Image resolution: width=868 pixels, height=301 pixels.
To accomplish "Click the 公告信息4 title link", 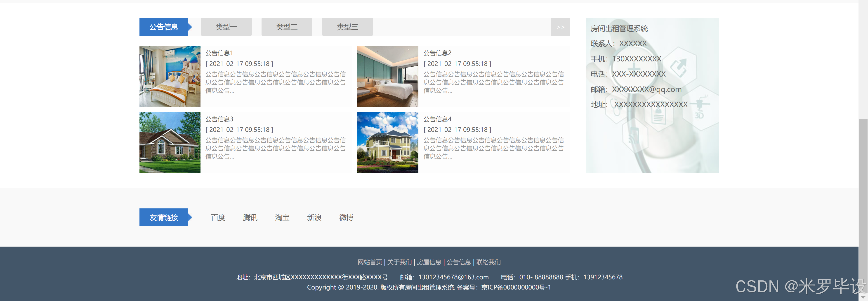I will (437, 119).
